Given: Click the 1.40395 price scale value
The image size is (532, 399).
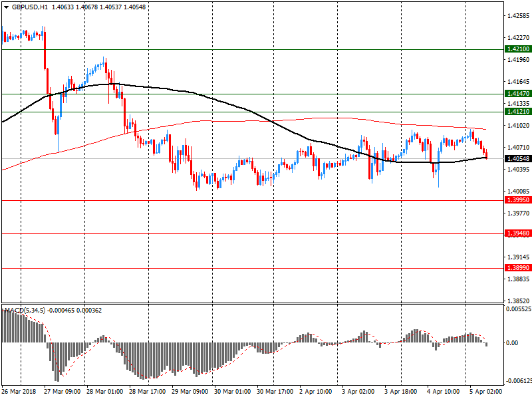Looking at the screenshot, I should point(519,169).
